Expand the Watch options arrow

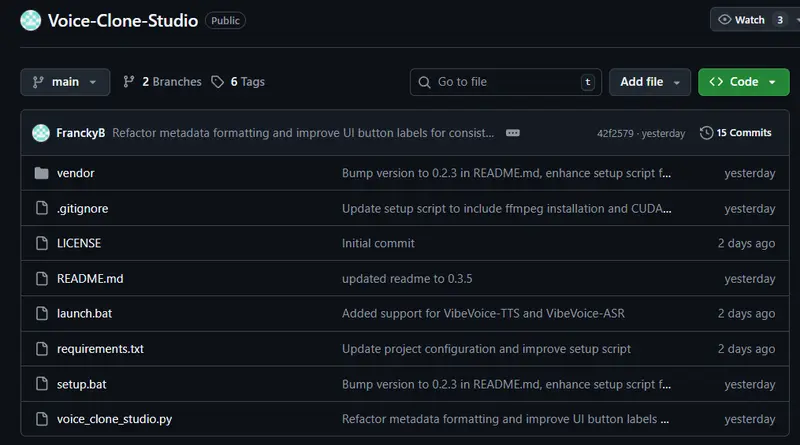tap(799, 20)
